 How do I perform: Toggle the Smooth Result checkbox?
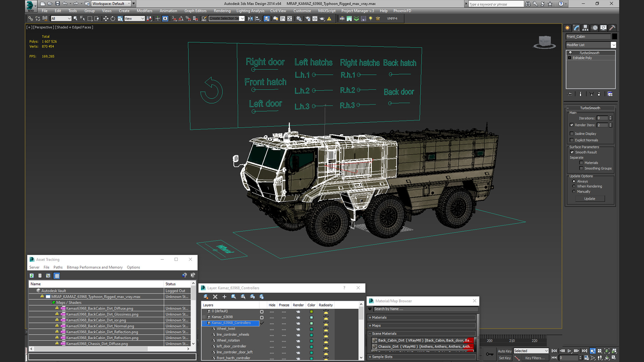point(572,152)
